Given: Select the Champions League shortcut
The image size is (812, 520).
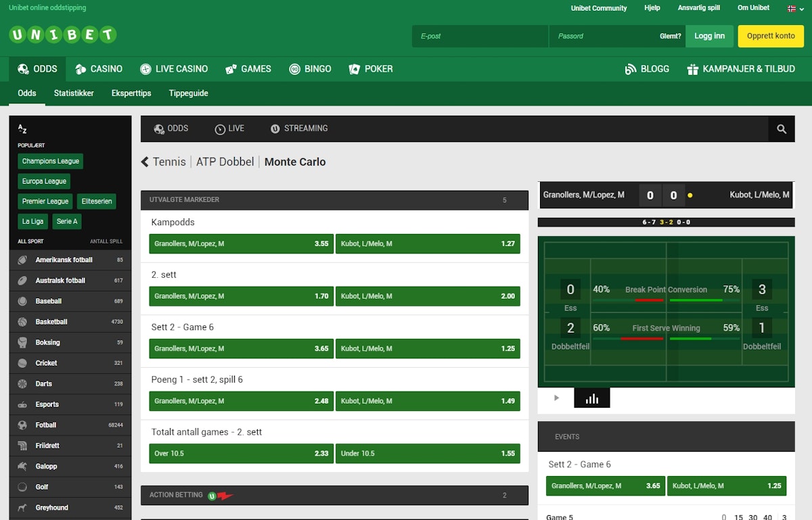Looking at the screenshot, I should tap(51, 161).
